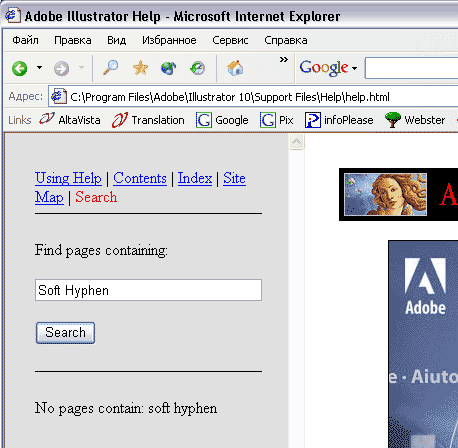
Task: Click inside the Google toolbar search box
Action: click(x=411, y=68)
